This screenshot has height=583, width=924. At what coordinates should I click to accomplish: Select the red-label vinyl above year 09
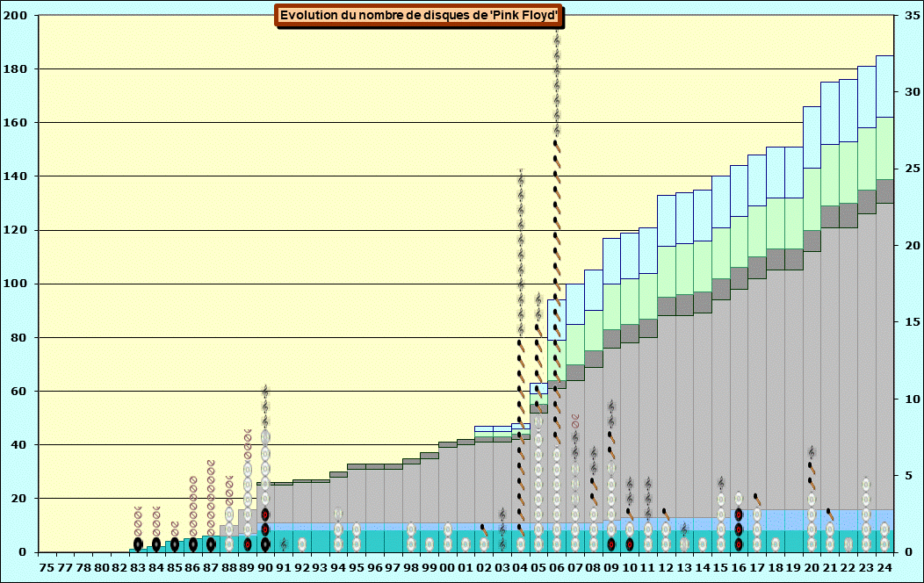pyautogui.click(x=611, y=544)
